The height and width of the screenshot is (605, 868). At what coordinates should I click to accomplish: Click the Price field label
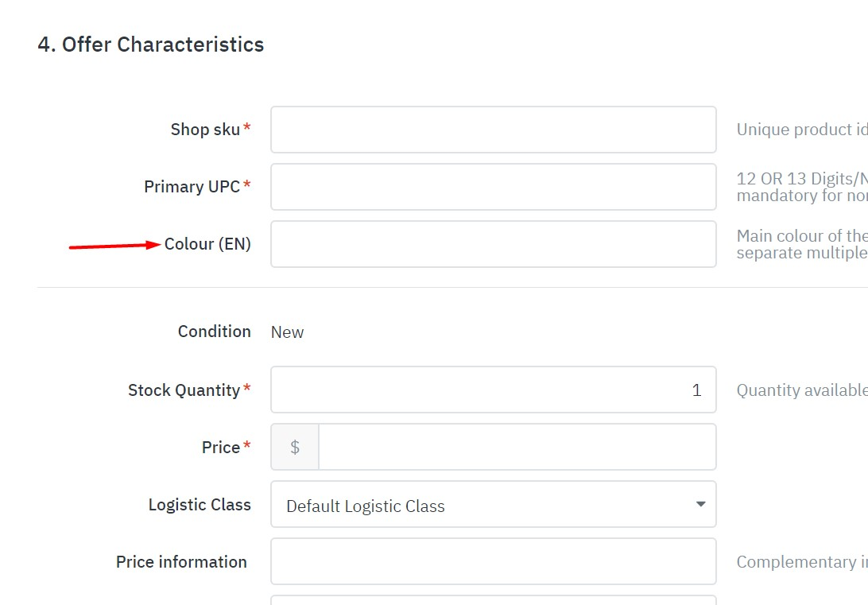point(221,448)
